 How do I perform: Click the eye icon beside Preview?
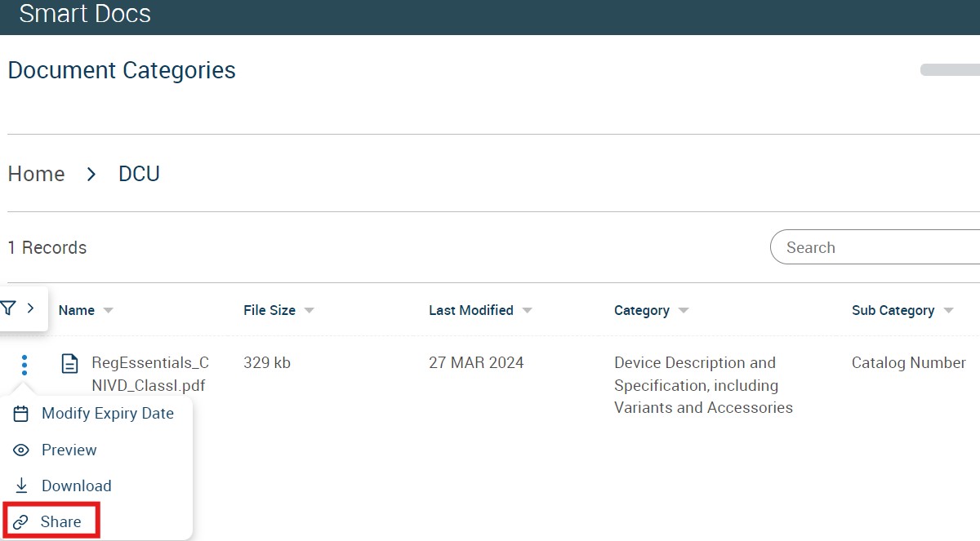tap(22, 450)
